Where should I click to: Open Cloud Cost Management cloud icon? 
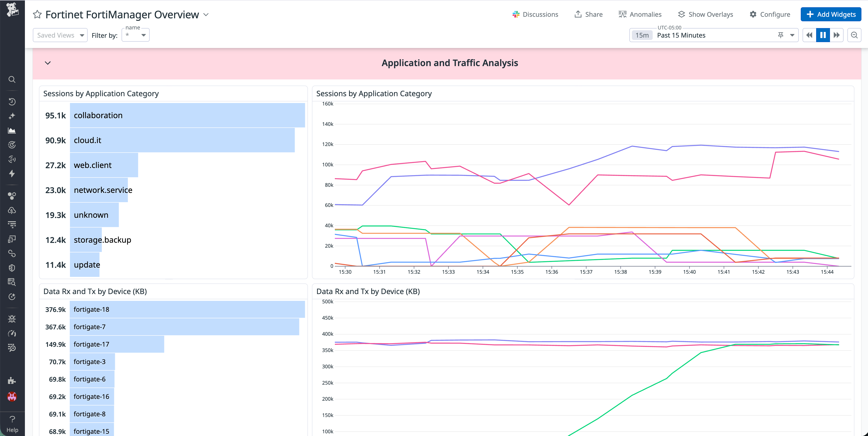[12, 210]
